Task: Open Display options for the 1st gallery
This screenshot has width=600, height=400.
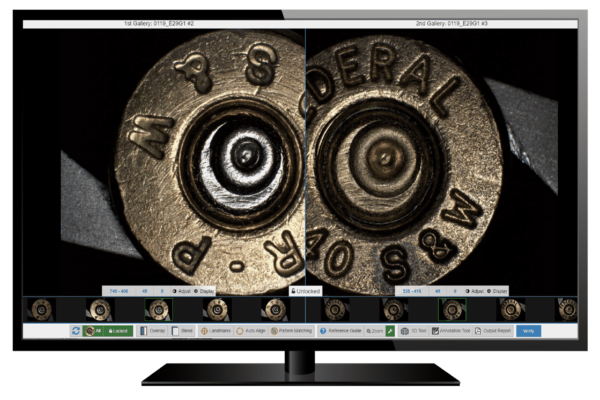Action: click(x=204, y=291)
